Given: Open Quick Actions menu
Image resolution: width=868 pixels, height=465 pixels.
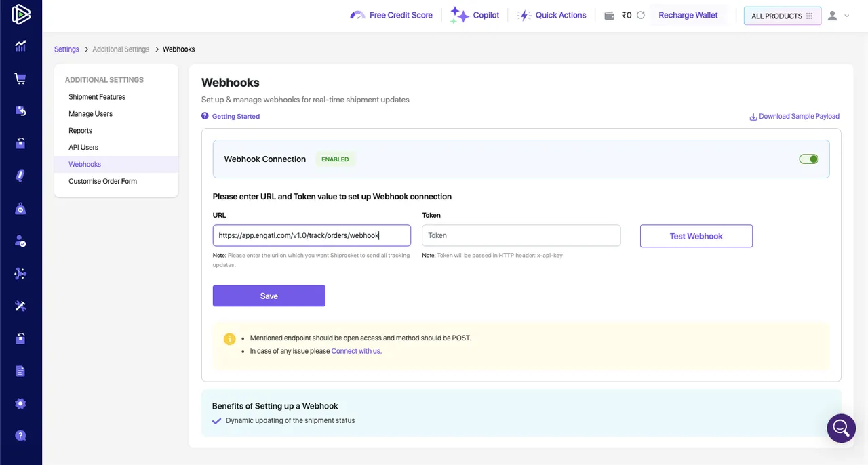Looking at the screenshot, I should (x=551, y=15).
